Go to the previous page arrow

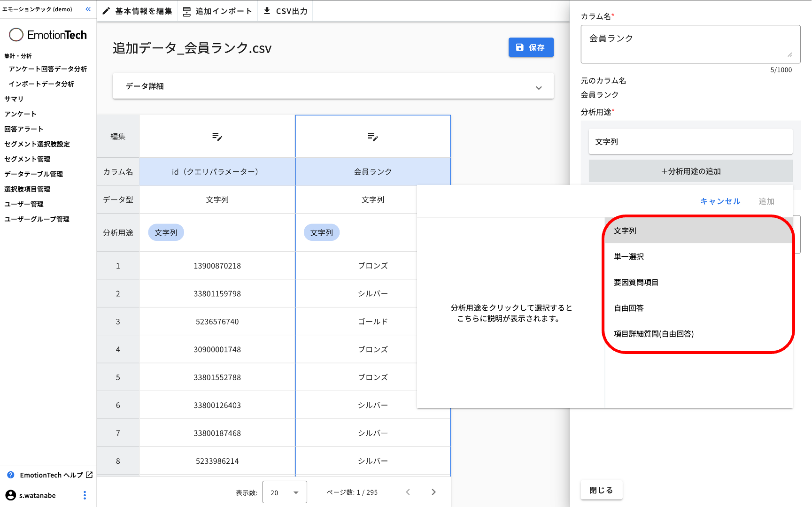[408, 492]
